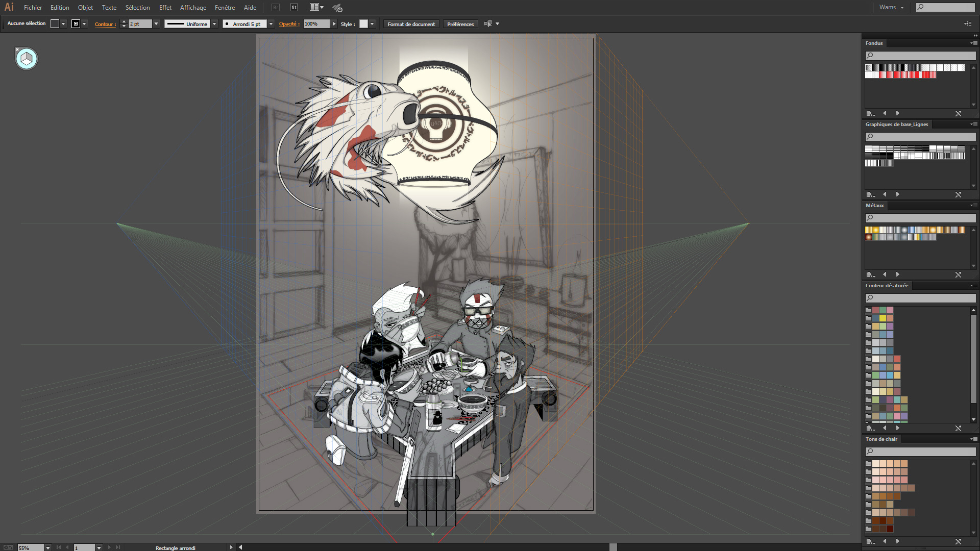Open the Fondus panel flyout menu

click(974, 43)
